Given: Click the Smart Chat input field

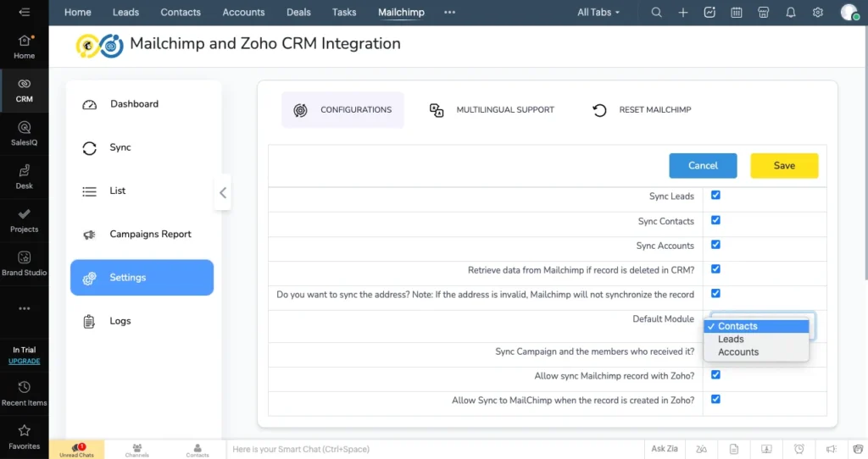Looking at the screenshot, I should [x=435, y=449].
